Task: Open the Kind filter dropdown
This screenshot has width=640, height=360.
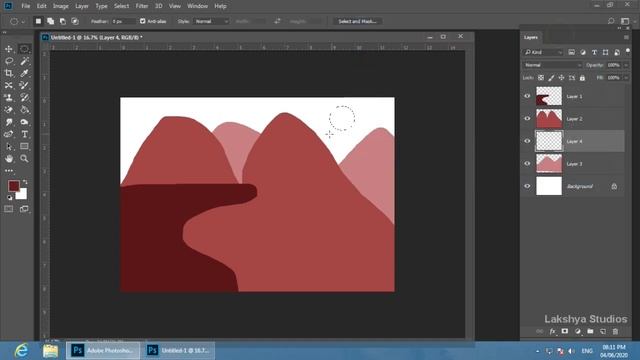Action: pyautogui.click(x=543, y=52)
